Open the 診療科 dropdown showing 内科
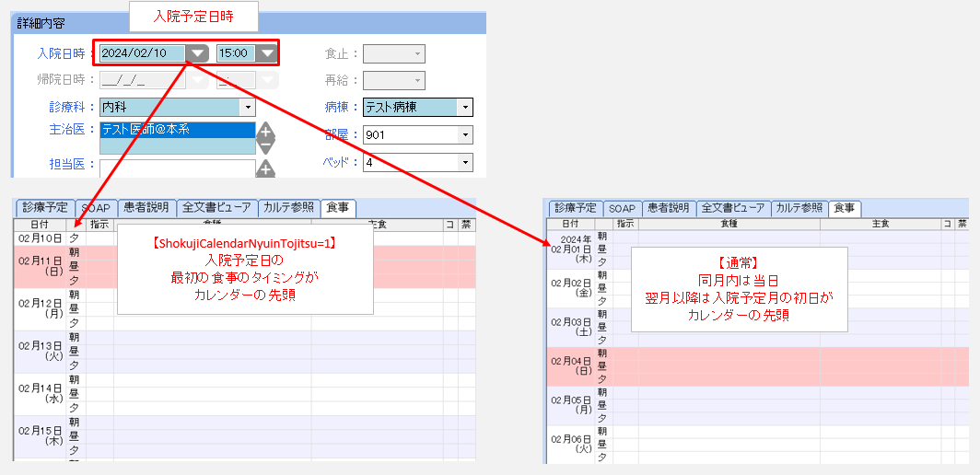 (x=249, y=108)
